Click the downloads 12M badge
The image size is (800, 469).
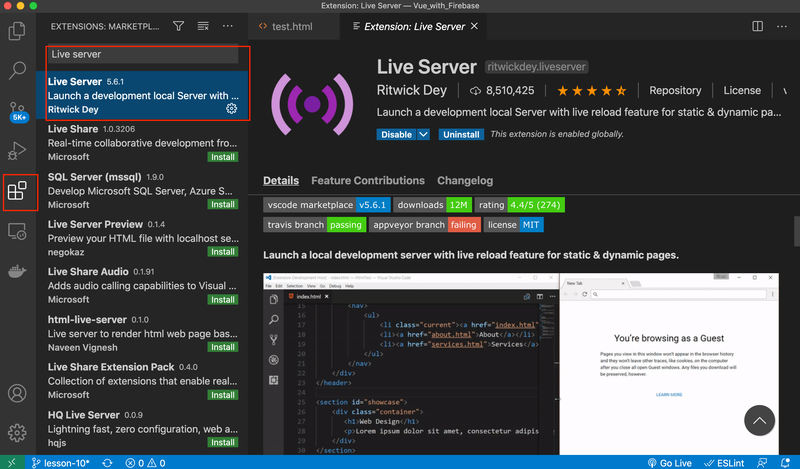[x=433, y=205]
